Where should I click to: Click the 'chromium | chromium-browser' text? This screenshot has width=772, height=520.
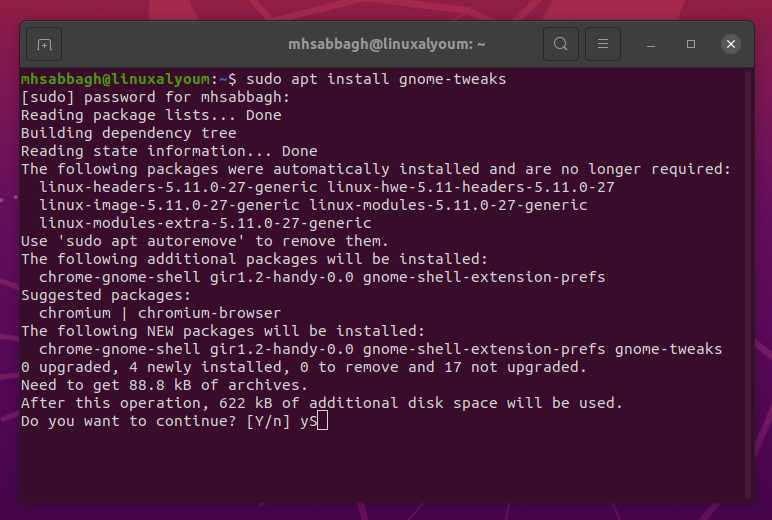point(160,313)
